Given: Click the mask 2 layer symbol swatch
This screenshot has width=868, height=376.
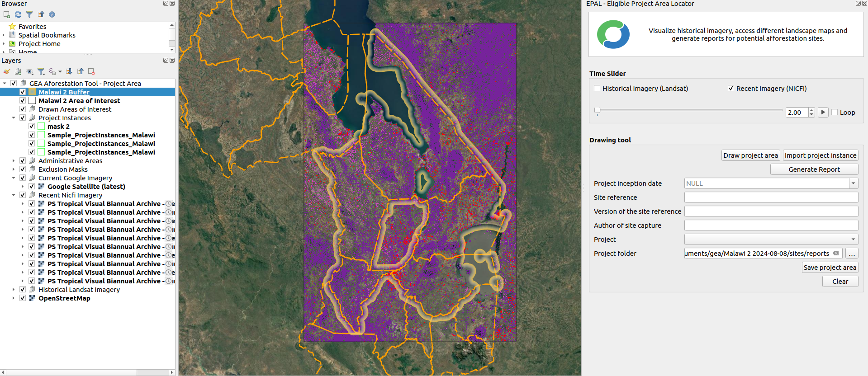Looking at the screenshot, I should coord(41,127).
